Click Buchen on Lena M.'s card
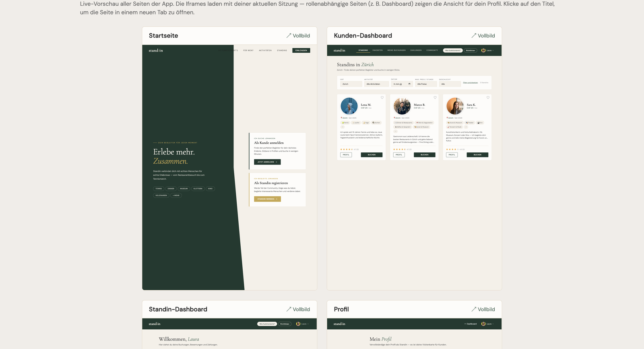The image size is (644, 349). click(x=372, y=155)
